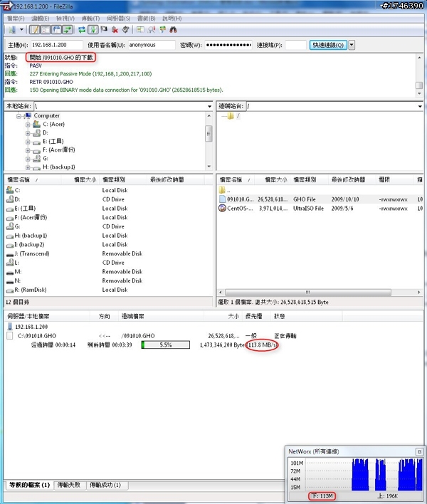Select R: (RamDisk) drive icon

pyautogui.click(x=10, y=290)
